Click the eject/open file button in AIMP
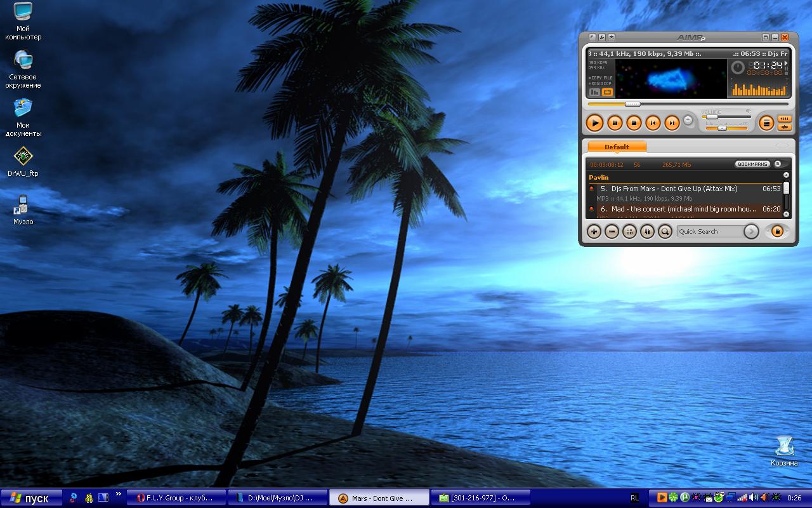 pyautogui.click(x=688, y=120)
